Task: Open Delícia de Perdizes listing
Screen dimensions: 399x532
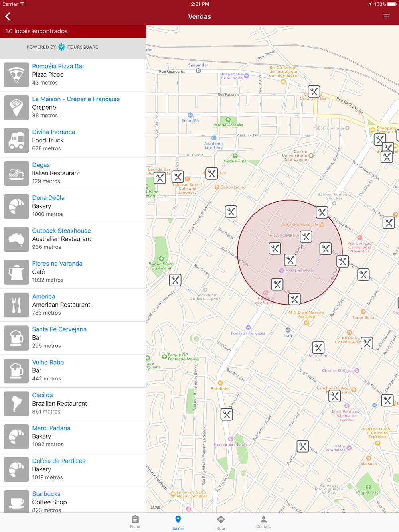Action: pyautogui.click(x=73, y=469)
